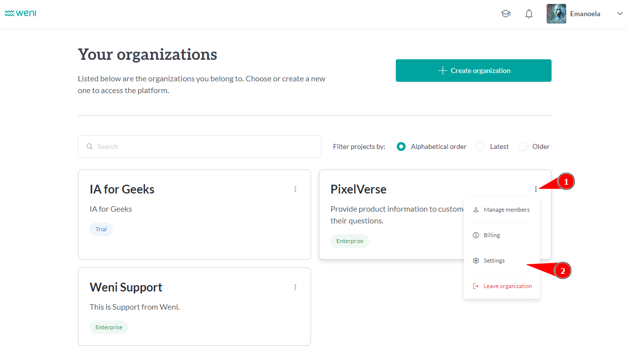Viewport: 627px width, 364px height.
Task: Click the Create organization button
Action: pos(473,71)
